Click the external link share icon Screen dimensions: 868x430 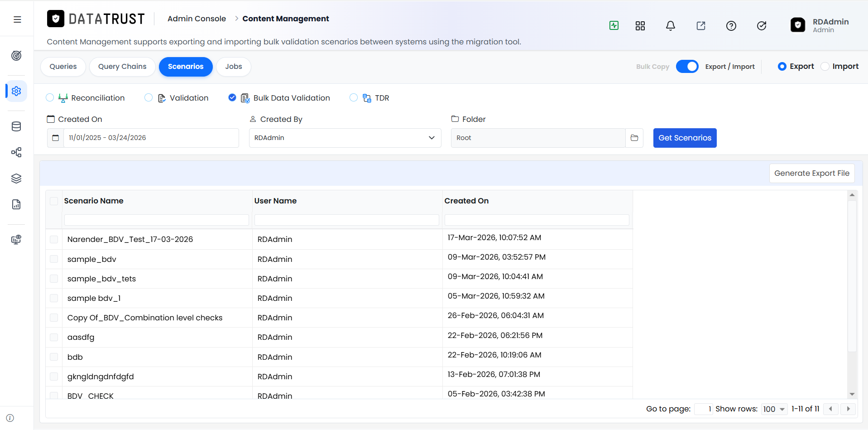[701, 26]
